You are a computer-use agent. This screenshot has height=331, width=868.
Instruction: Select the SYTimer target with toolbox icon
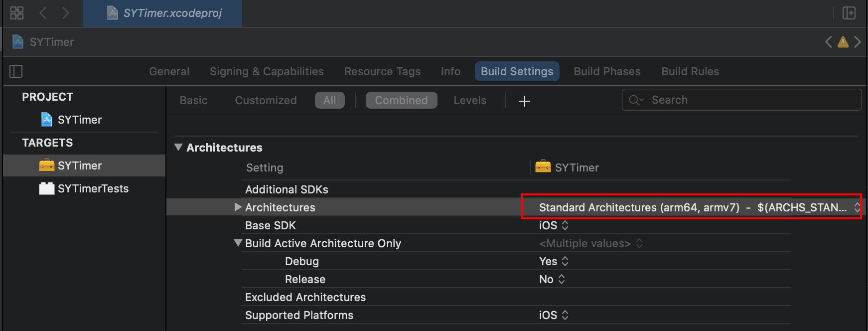pyautogui.click(x=84, y=165)
